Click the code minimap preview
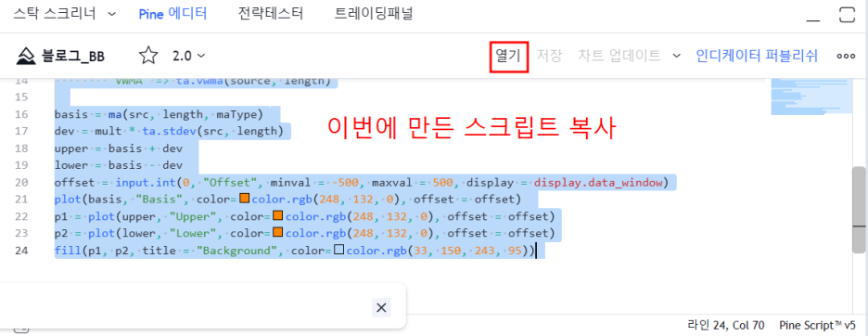 [x=811, y=97]
